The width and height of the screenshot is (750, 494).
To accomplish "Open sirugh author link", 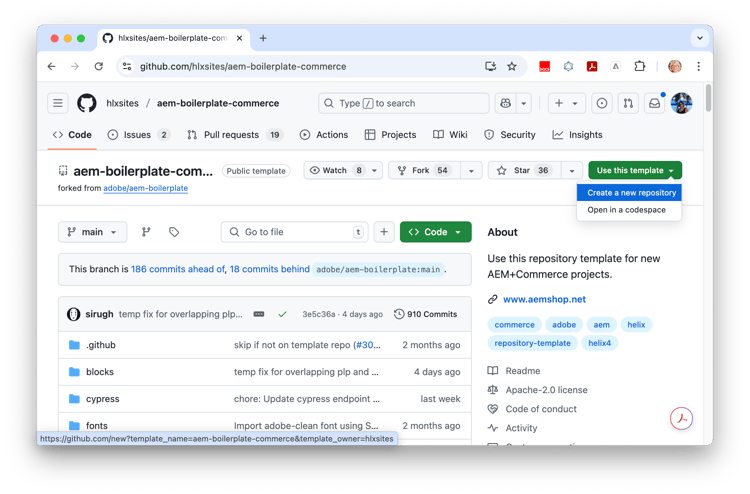I will pos(99,314).
